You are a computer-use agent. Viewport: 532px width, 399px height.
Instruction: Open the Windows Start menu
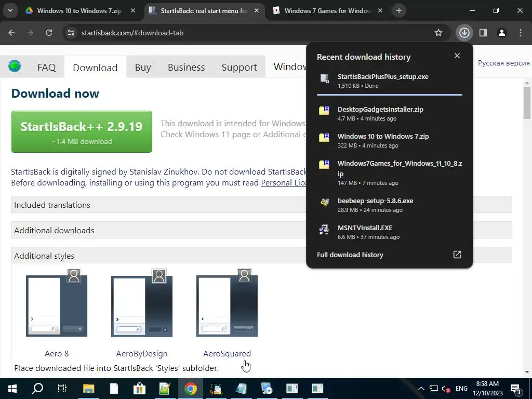click(12, 389)
